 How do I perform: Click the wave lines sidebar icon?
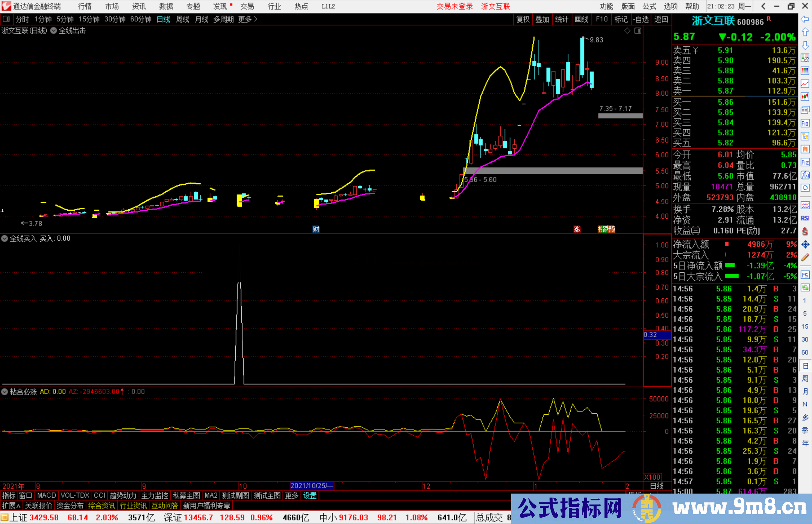pyautogui.click(x=805, y=205)
